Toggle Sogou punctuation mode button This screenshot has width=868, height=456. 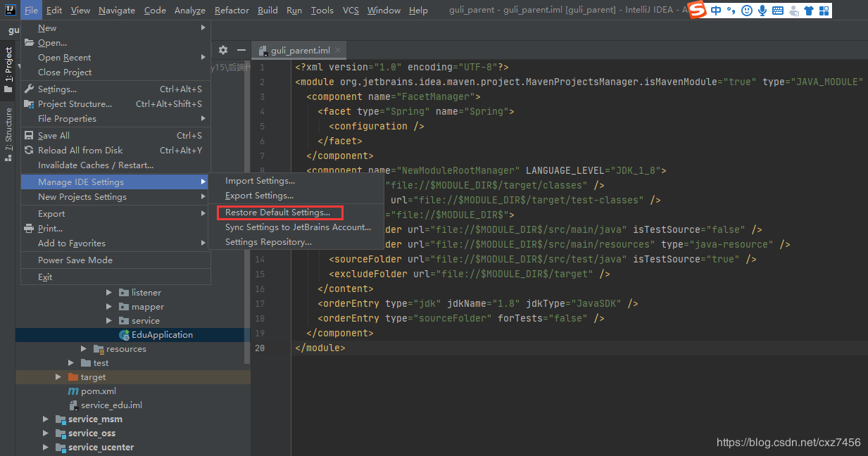pos(731,11)
